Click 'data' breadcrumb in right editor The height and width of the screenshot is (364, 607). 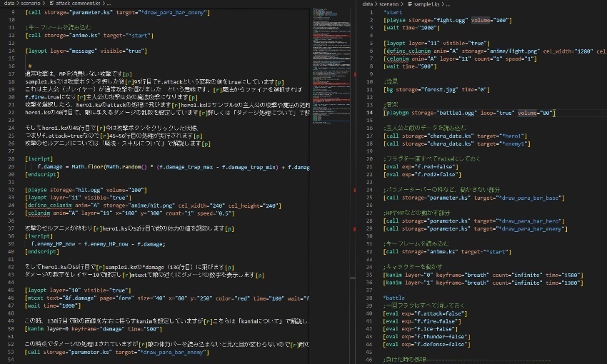point(367,4)
